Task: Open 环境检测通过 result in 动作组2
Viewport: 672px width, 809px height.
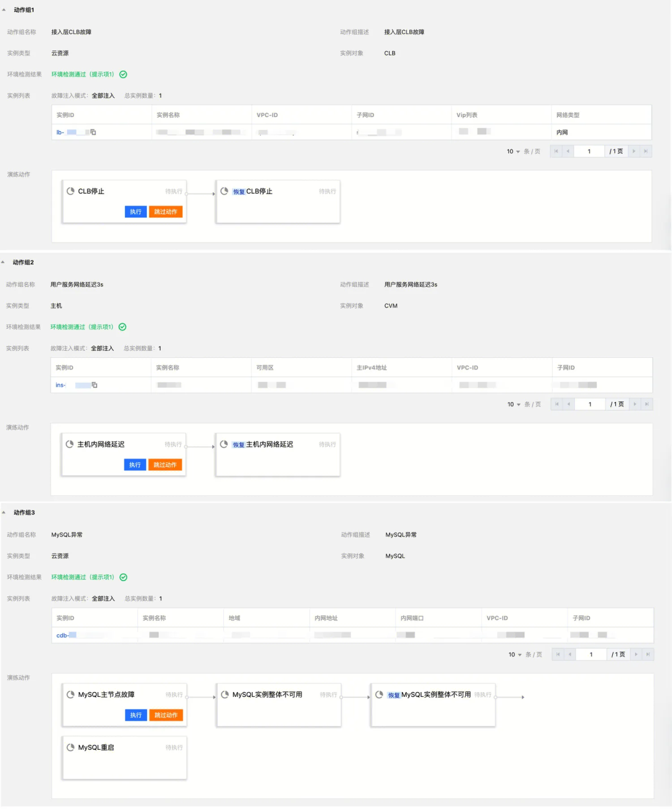Action: coord(82,327)
